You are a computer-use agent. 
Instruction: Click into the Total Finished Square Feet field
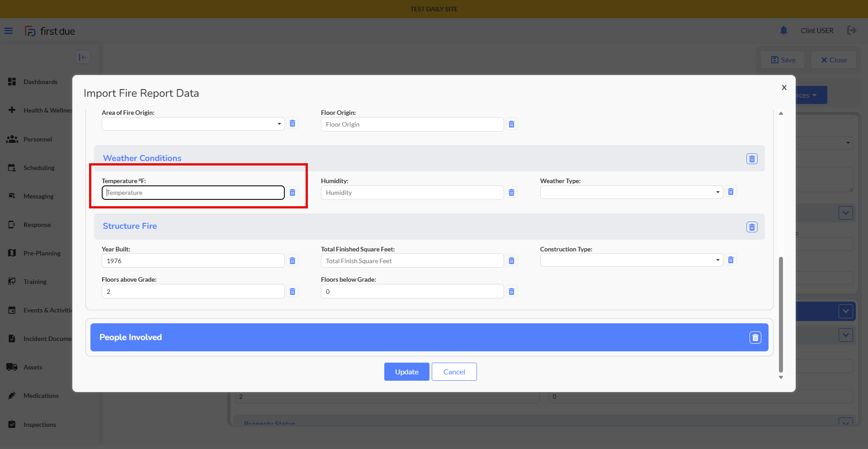[412, 261]
